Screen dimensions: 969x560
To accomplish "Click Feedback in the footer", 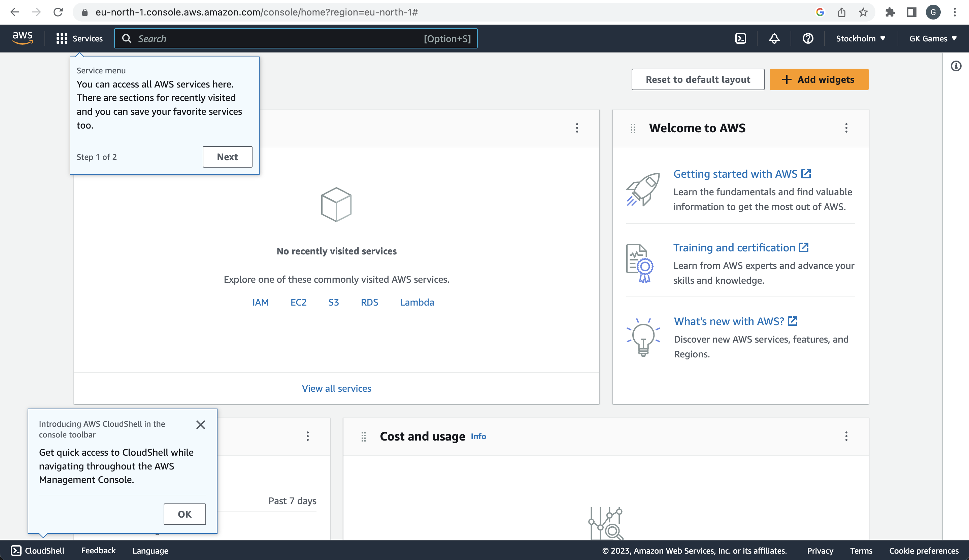I will point(98,550).
